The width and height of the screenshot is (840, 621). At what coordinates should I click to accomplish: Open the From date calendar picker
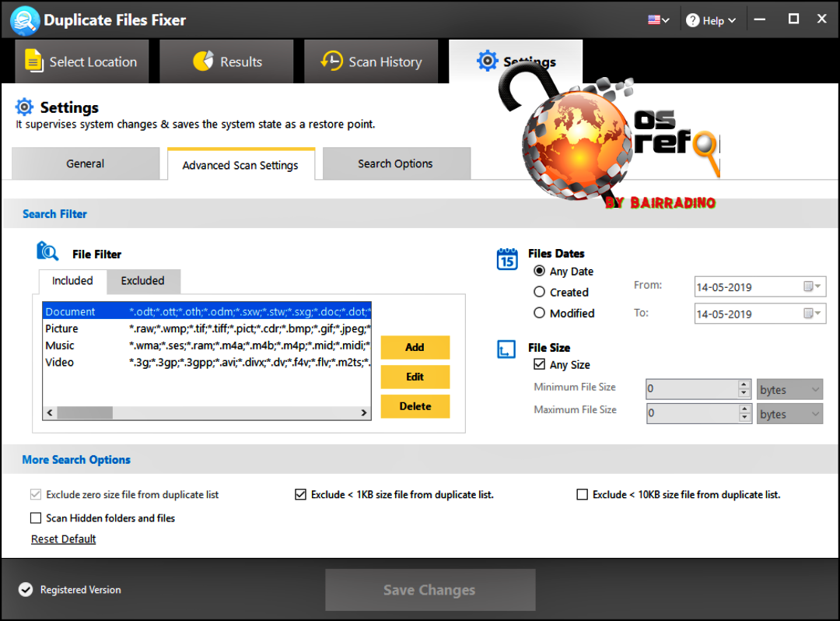811,286
